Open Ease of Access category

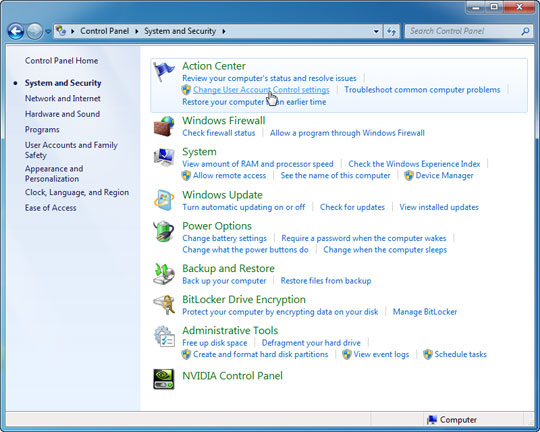tap(51, 208)
